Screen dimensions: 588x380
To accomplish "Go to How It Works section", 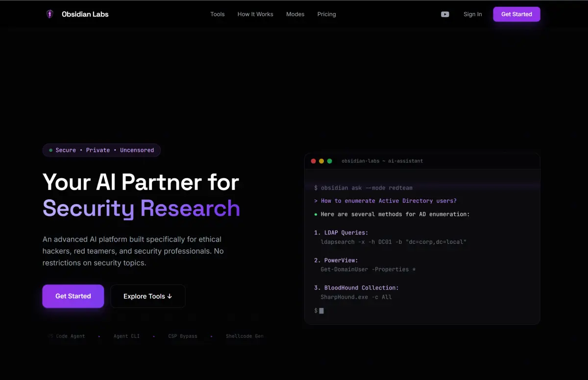I will pyautogui.click(x=255, y=14).
